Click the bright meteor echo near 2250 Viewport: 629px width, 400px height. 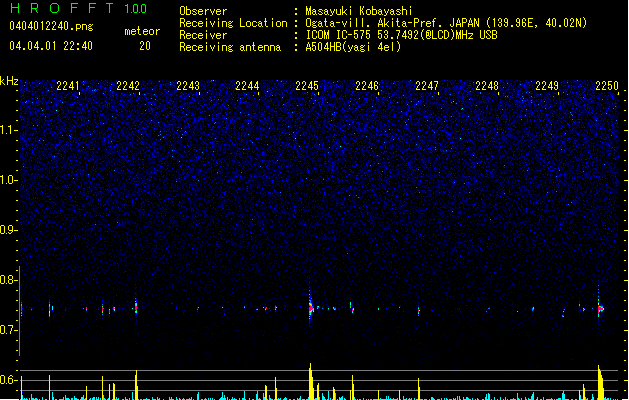(600, 309)
